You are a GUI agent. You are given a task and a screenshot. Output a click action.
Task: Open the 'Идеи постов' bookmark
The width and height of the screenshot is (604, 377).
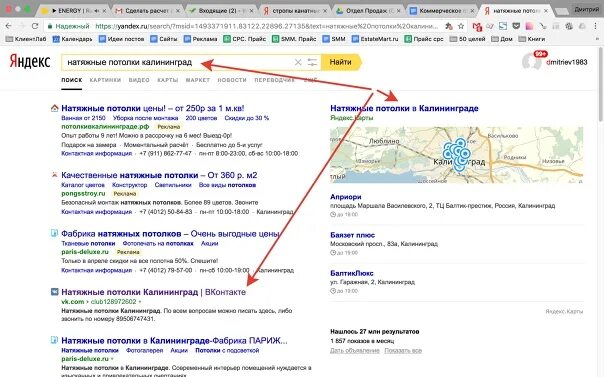click(121, 39)
